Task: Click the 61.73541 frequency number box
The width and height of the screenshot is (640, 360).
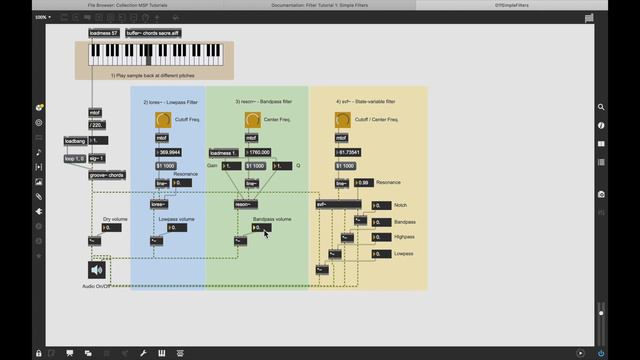Action: click(348, 153)
